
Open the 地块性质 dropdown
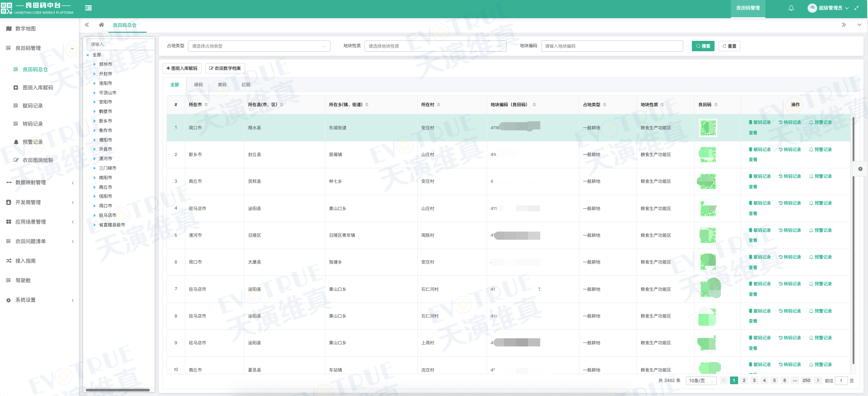tap(435, 46)
